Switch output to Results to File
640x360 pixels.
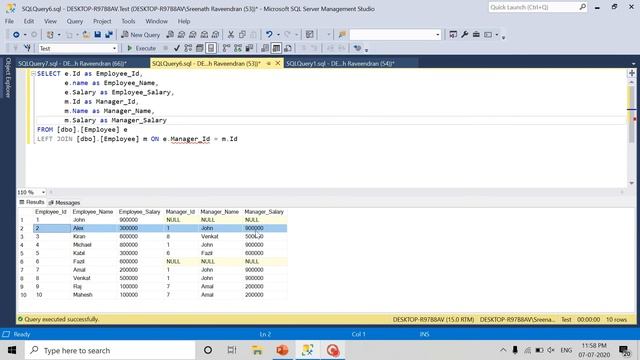point(288,48)
